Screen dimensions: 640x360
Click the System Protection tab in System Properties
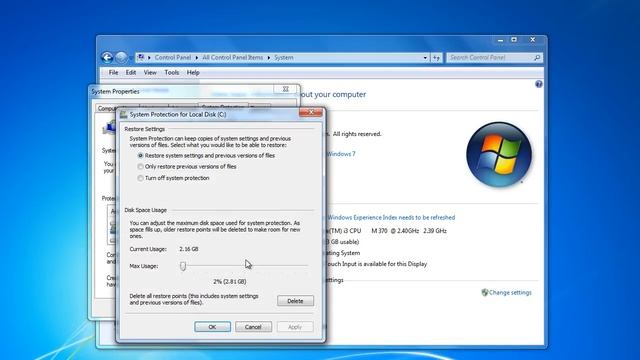[223, 106]
